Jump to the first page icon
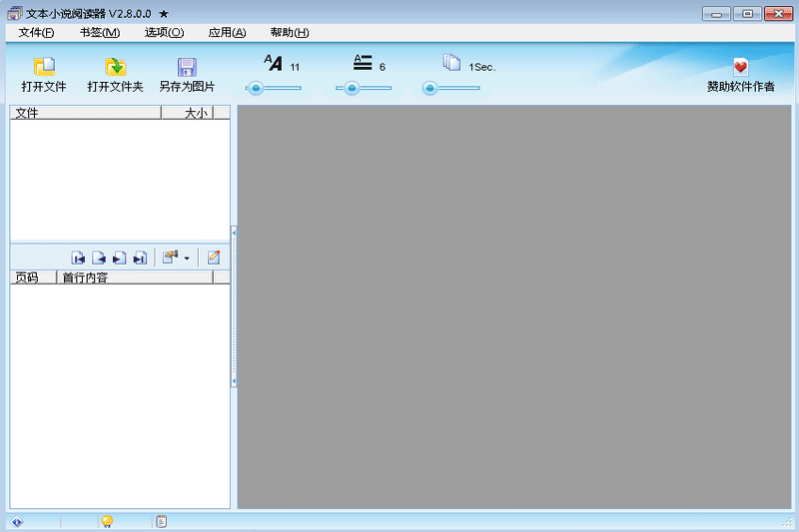 (x=79, y=258)
